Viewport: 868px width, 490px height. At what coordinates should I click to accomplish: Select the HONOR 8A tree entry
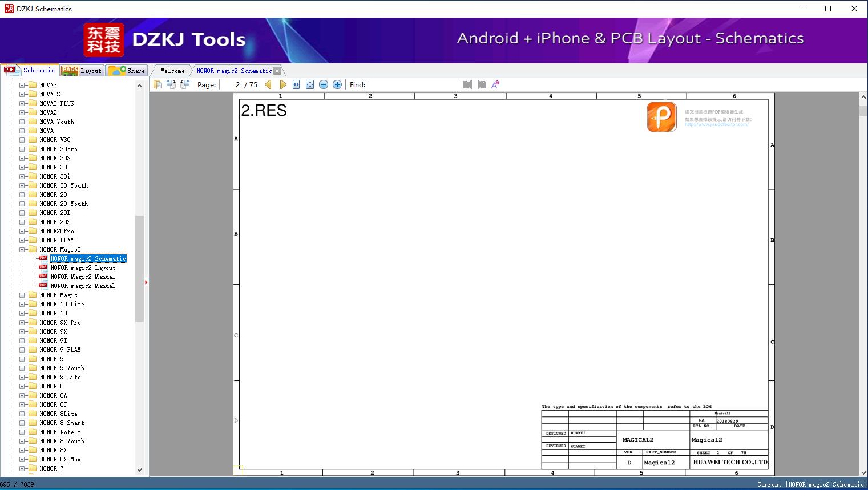tap(53, 395)
